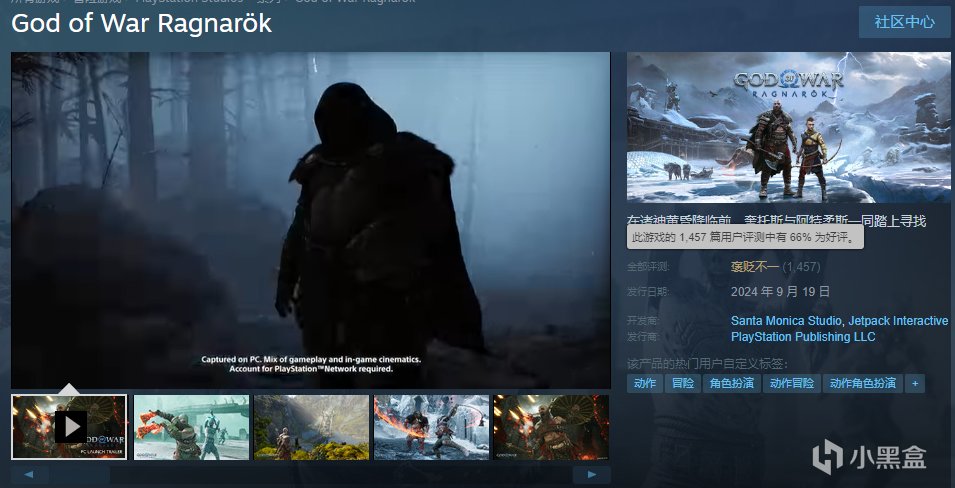Screen dimensions: 955x488
Task: Play the PC launch trailer thumbnail
Action: coord(69,427)
